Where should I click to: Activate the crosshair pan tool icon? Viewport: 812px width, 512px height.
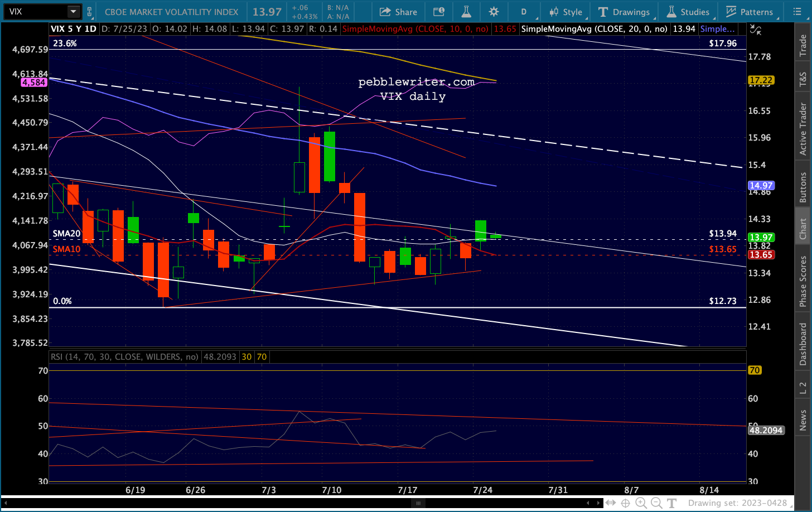tap(626, 503)
